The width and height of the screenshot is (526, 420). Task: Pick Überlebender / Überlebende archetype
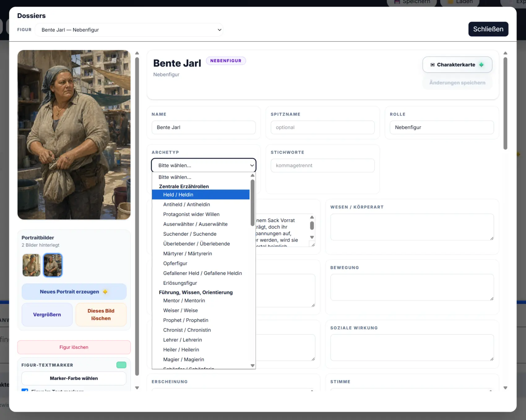point(201,244)
